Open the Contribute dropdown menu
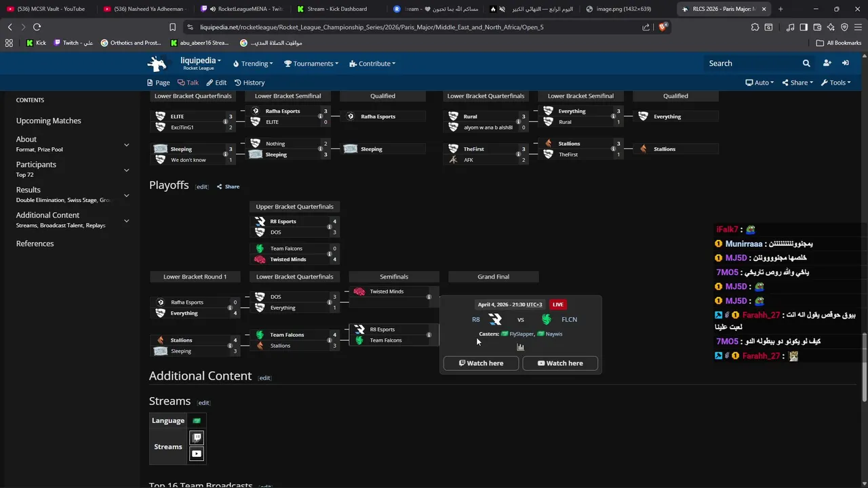Viewport: 868px width, 488px height. 372,64
